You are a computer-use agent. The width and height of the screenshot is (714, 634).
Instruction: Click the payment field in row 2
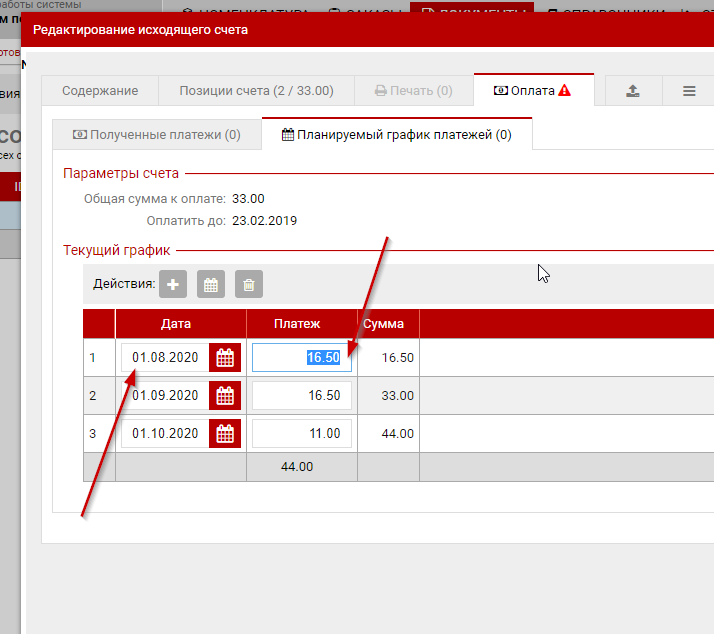point(301,396)
